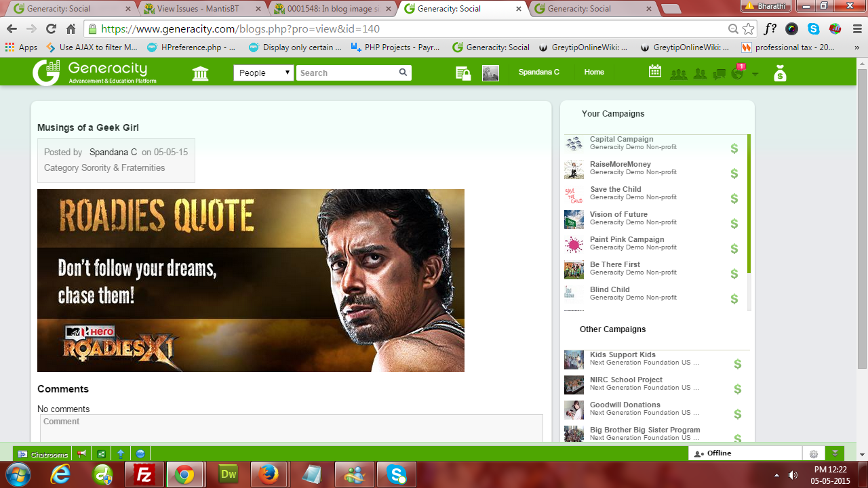This screenshot has height=488, width=868.
Task: Open the PHP Projects bookmark
Action: [x=395, y=47]
